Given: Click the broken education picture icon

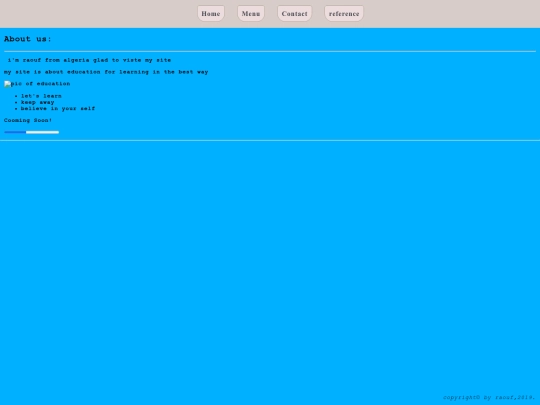Looking at the screenshot, I should (x=8, y=84).
